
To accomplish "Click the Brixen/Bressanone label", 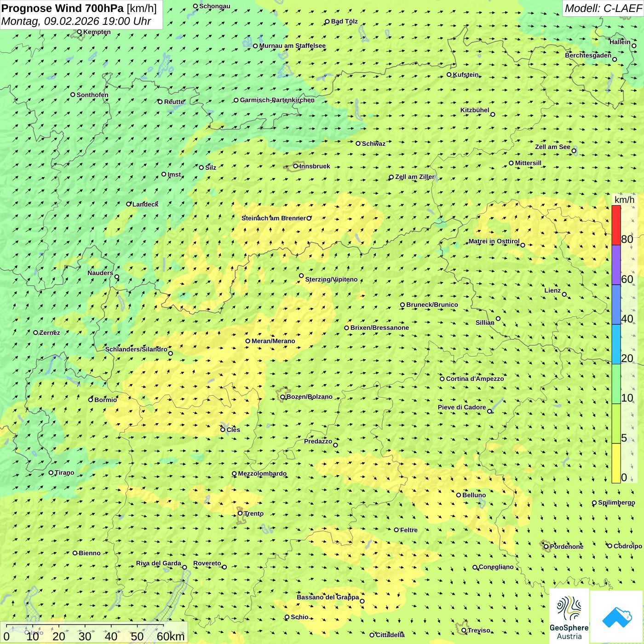I will tap(379, 328).
